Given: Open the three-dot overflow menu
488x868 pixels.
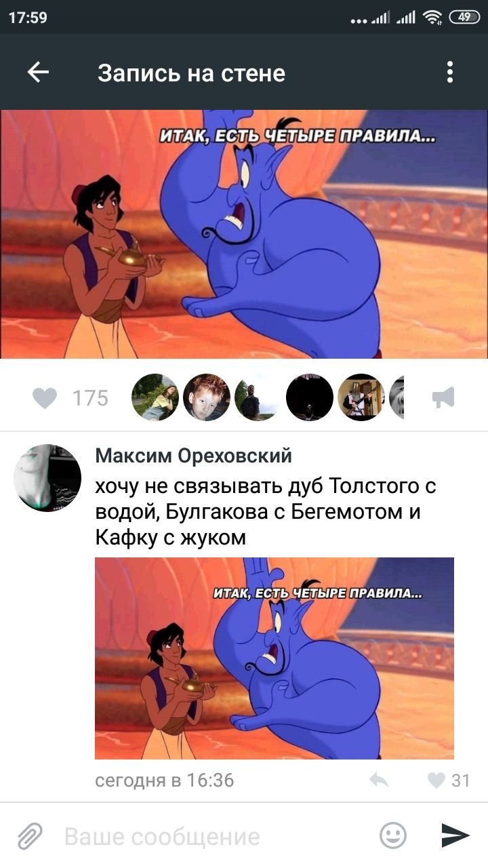Looking at the screenshot, I should click(449, 72).
